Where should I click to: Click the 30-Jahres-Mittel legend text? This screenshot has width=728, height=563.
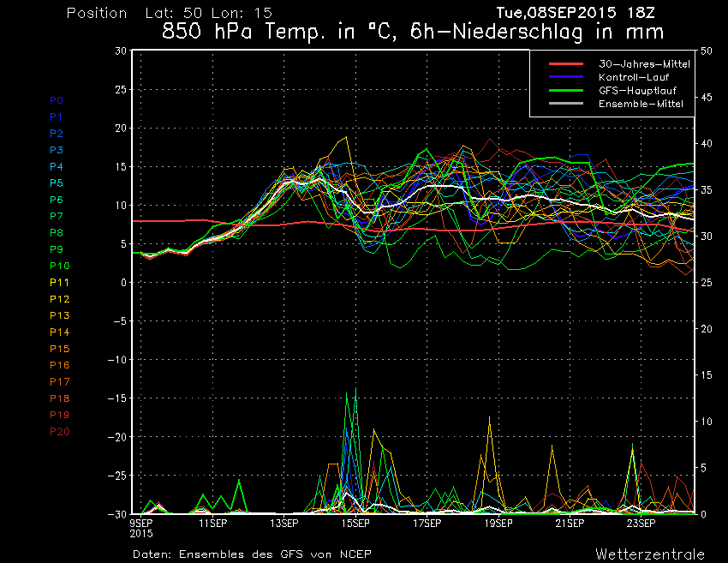[644, 64]
